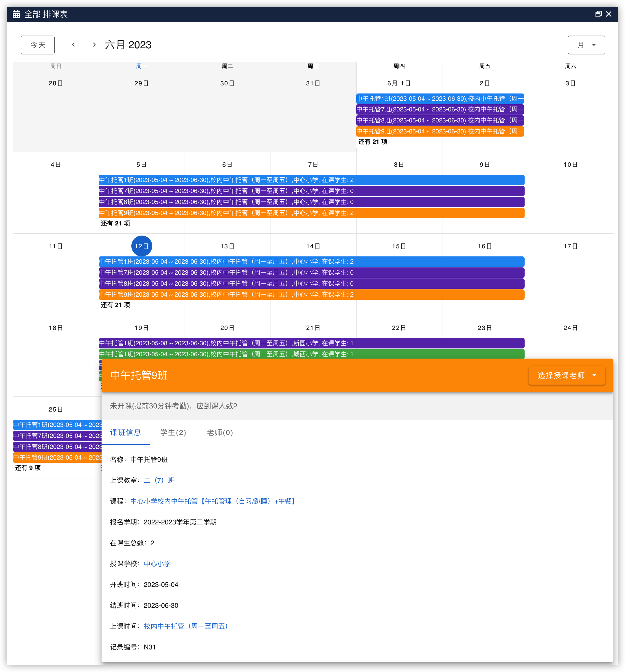Open 中午托管8班 event on June 25
The image size is (625, 672).
click(x=57, y=447)
